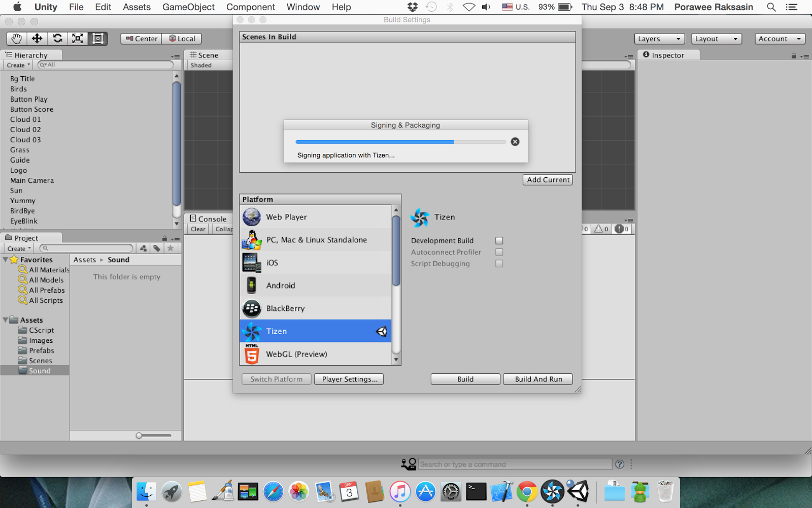Open the Assets menu
The height and width of the screenshot is (508, 812).
pyautogui.click(x=137, y=7)
